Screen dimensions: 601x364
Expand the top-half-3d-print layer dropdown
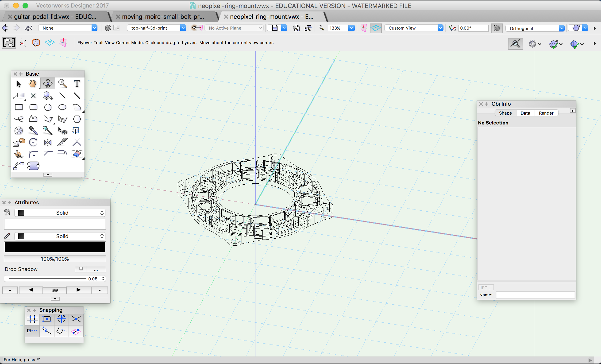click(156, 28)
